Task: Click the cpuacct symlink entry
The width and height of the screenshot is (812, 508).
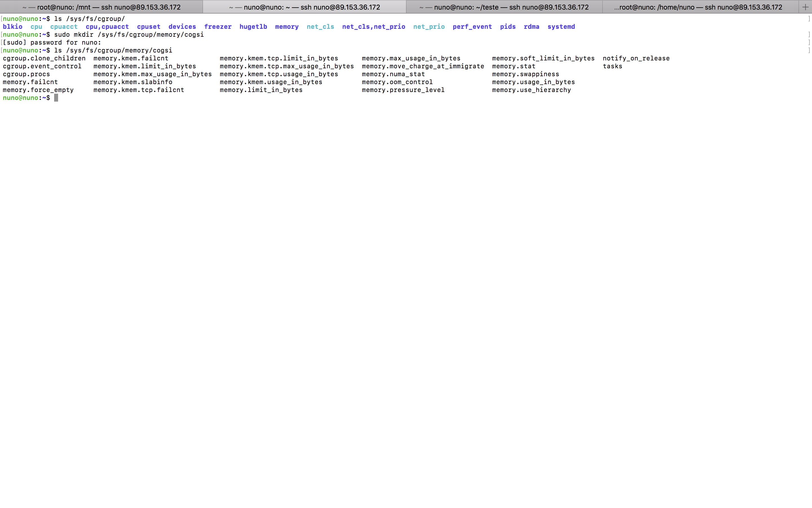Action: [64, 27]
